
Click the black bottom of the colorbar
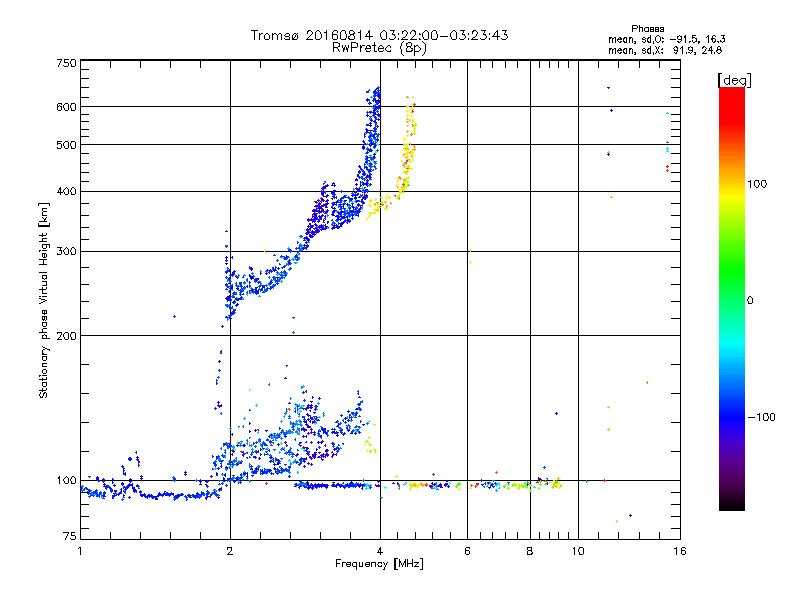(732, 503)
